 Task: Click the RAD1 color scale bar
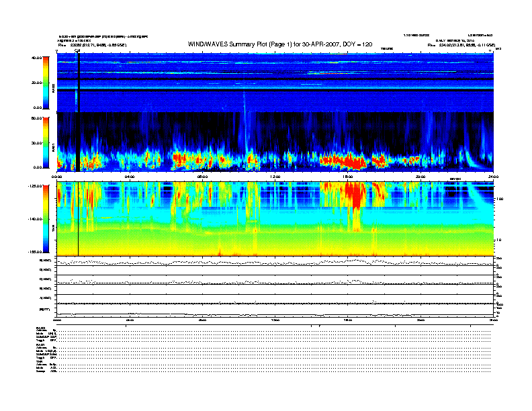point(46,142)
